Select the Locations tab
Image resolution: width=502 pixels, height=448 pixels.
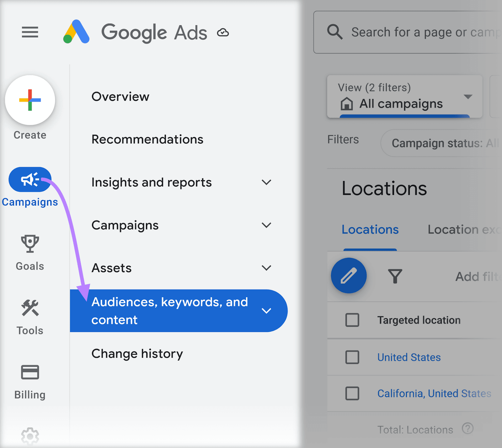(x=370, y=229)
